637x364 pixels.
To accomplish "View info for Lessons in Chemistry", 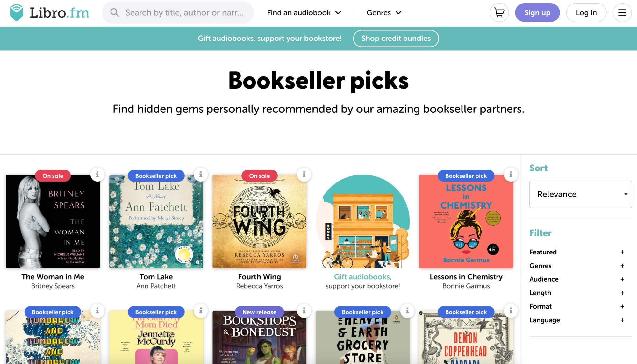I will [x=511, y=175].
